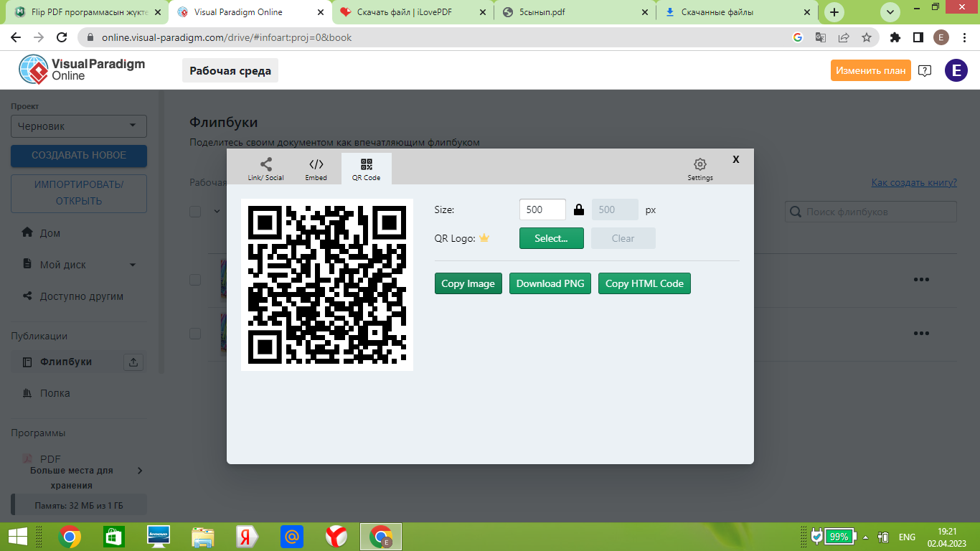Toggle the size aspect ratio lock
The height and width of the screenshot is (551, 980).
[579, 210]
